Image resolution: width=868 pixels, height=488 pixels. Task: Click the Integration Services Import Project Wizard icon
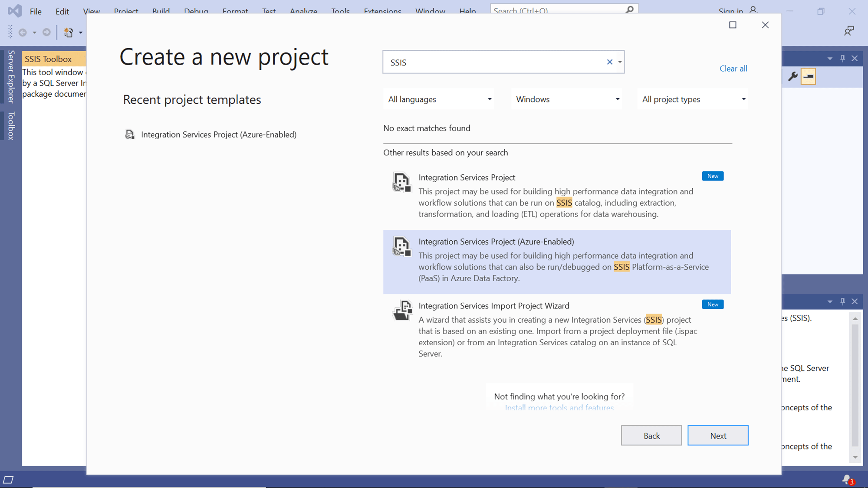[x=401, y=311]
